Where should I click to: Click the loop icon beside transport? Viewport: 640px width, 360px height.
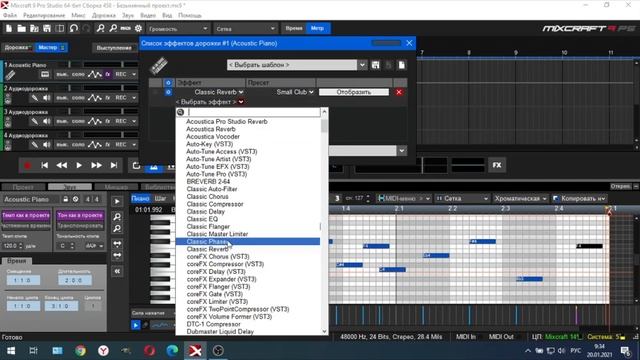pos(136,165)
